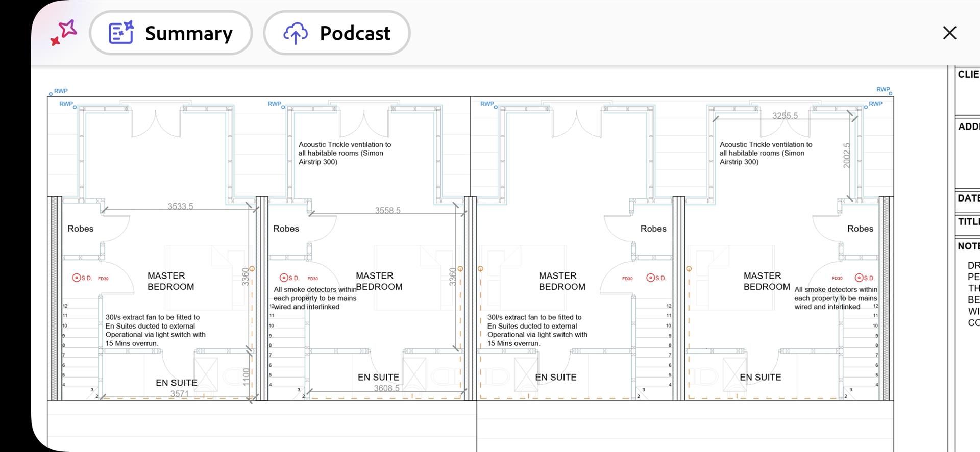Click the DATE field in the title block
The image size is (980, 452).
pos(968,198)
